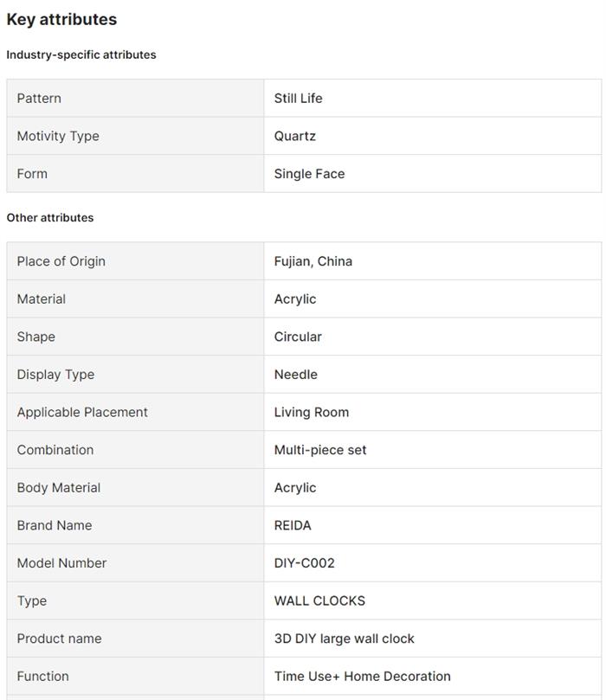Viewport: 606px width, 700px height.
Task: Click the Place of Origin label
Action: tap(61, 261)
